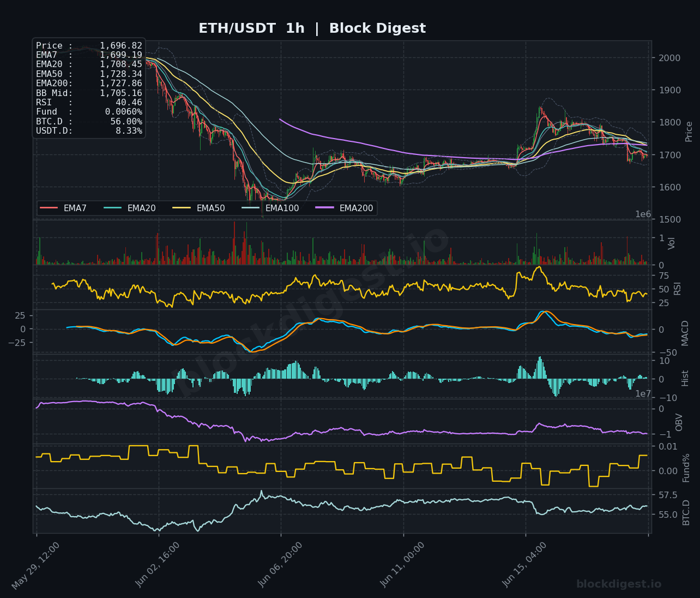The height and width of the screenshot is (598, 700).
Task: Click the 1600 price axis tick
Action: click(x=668, y=187)
